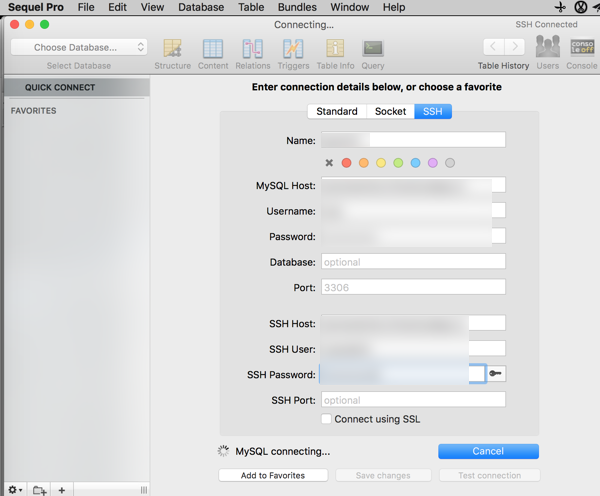Pick the purple favorite color

click(x=433, y=163)
